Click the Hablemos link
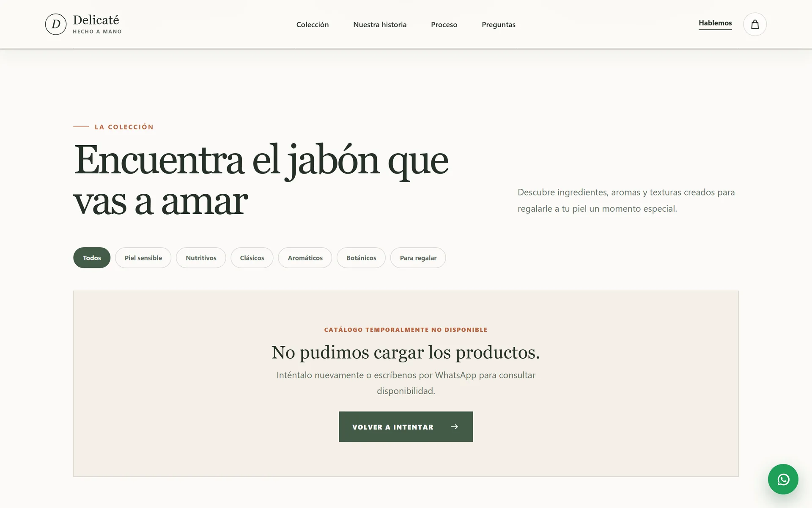 [x=715, y=23]
